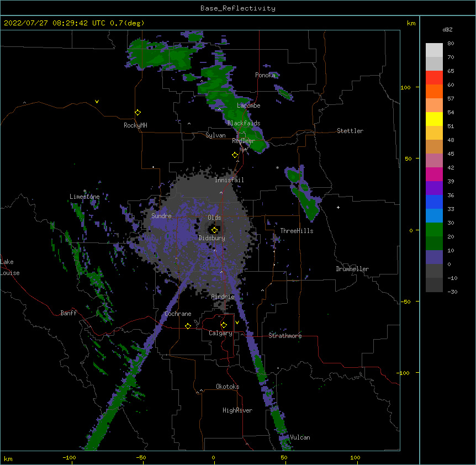The width and height of the screenshot is (476, 465).
Task: Click the RockyMH label
Action: [x=135, y=125]
